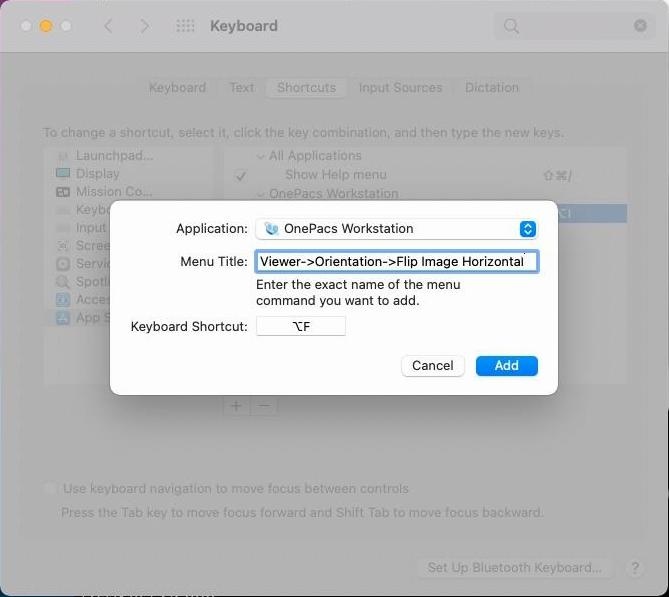Click the Screenshots icon in sidebar
The image size is (669, 597).
click(x=63, y=246)
